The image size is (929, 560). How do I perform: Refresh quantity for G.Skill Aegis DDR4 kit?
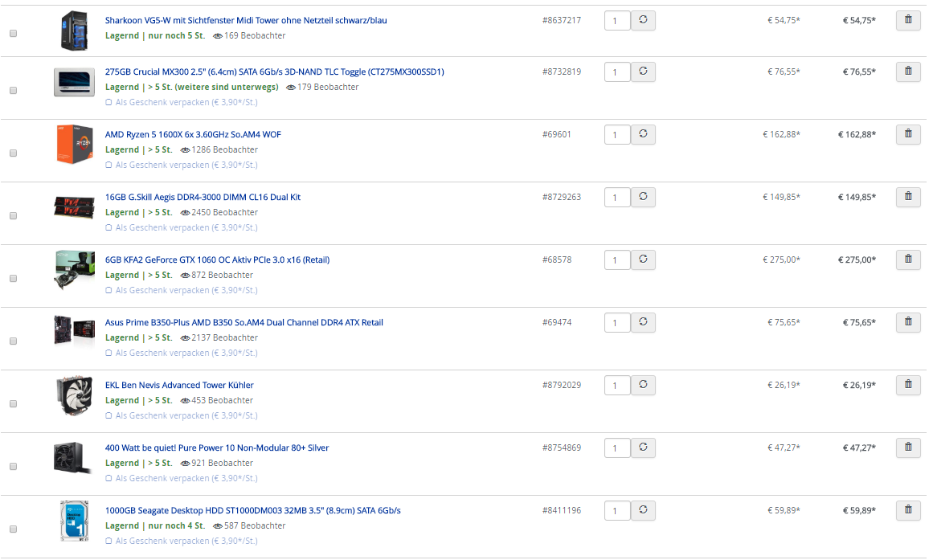coord(643,198)
